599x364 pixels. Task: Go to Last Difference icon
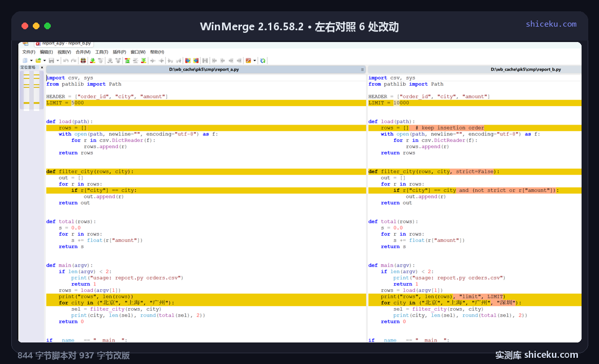pos(143,60)
